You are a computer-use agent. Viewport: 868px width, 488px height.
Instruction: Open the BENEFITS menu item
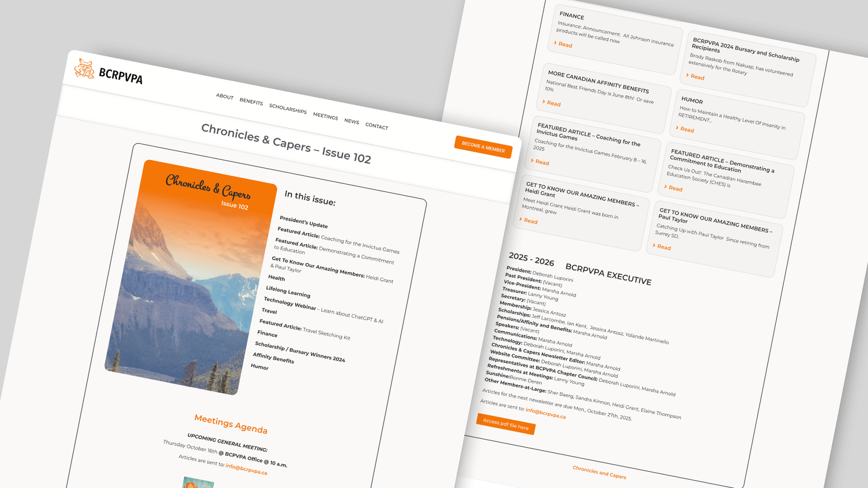[x=251, y=102]
